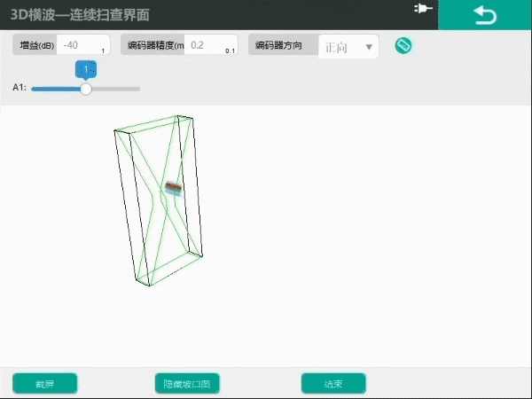532x399 pixels.
Task: Click the 编码器精度 input showing 0.2
Action: tap(208, 45)
